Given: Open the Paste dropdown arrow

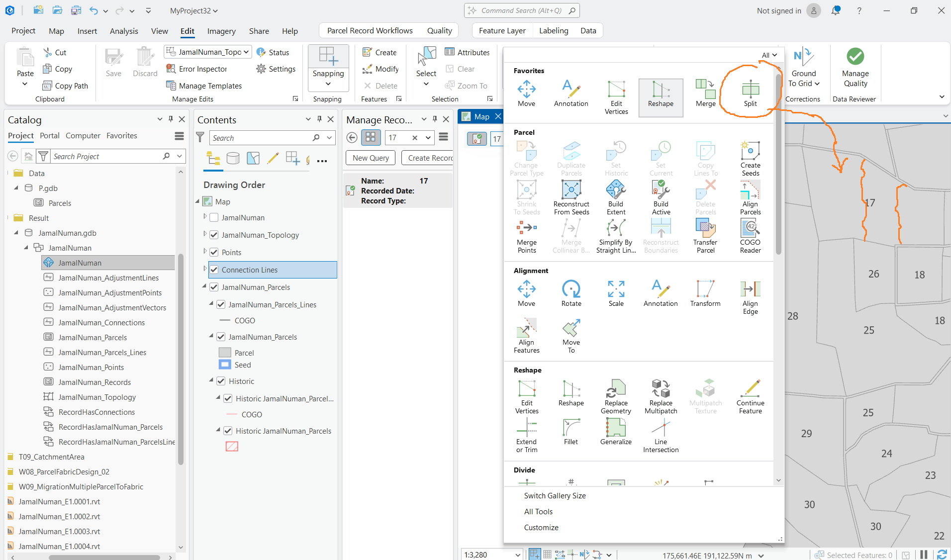Looking at the screenshot, I should [x=25, y=84].
